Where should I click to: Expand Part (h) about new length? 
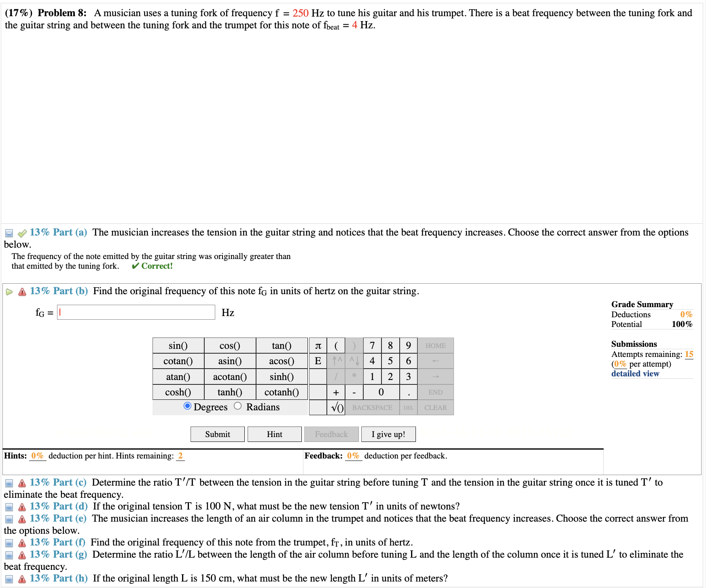[9, 578]
